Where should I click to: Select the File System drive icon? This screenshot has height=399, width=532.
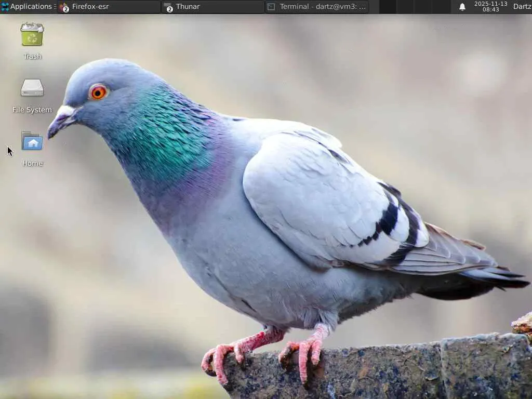[x=32, y=88]
